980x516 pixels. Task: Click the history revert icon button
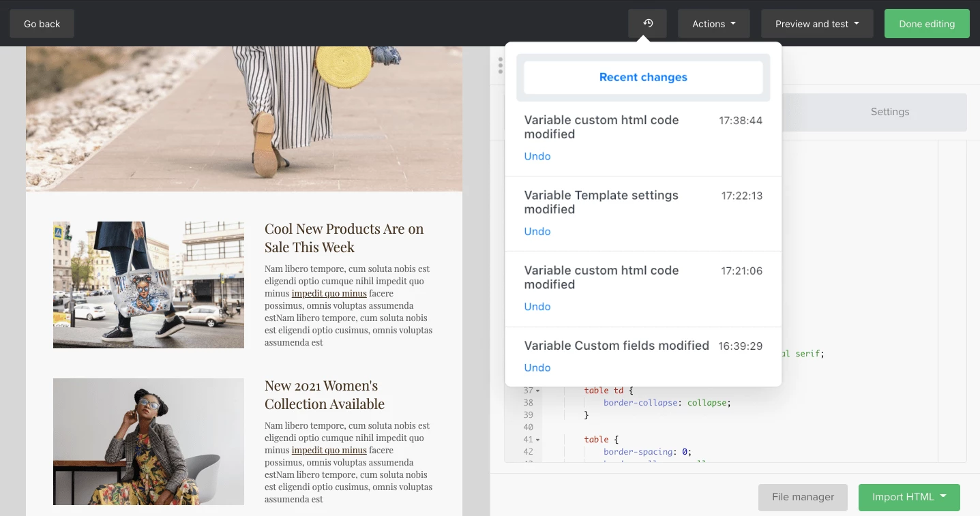pos(647,24)
